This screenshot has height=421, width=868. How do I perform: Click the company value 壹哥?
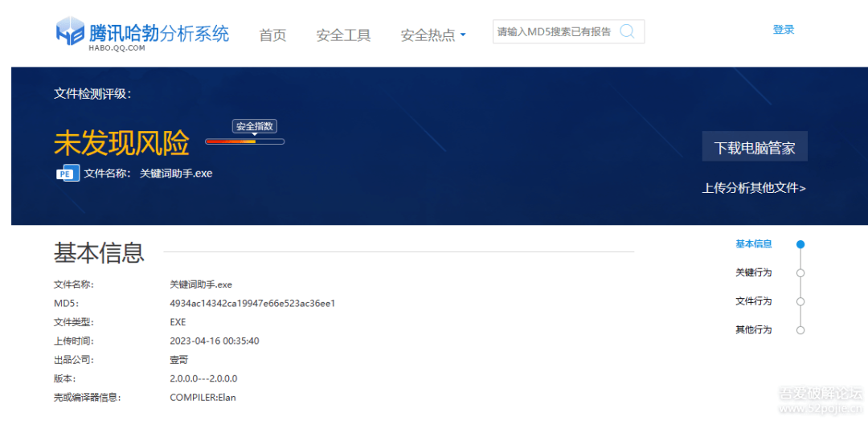pos(178,360)
